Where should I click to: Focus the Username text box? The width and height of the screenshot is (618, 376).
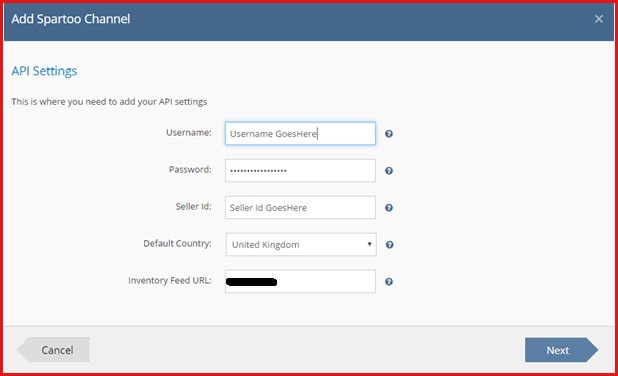[x=300, y=134]
